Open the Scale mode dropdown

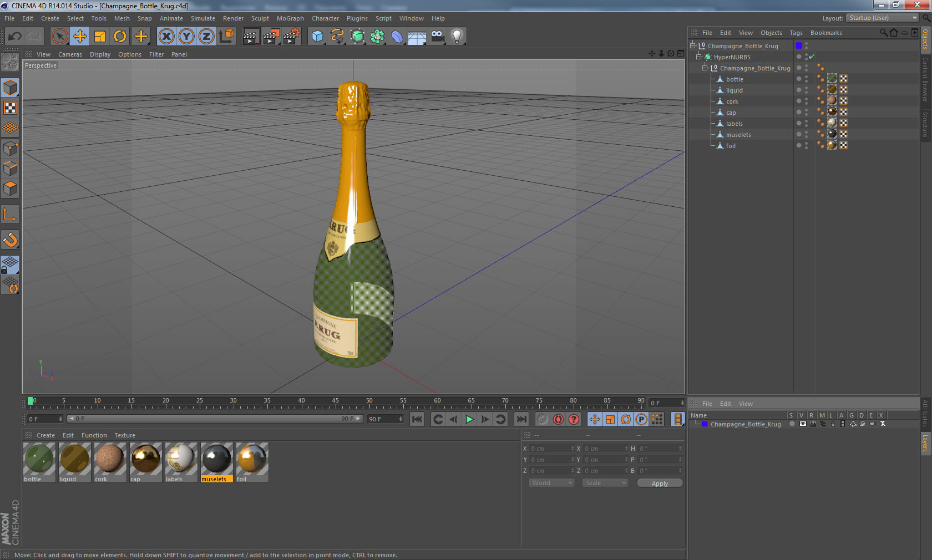(x=605, y=483)
